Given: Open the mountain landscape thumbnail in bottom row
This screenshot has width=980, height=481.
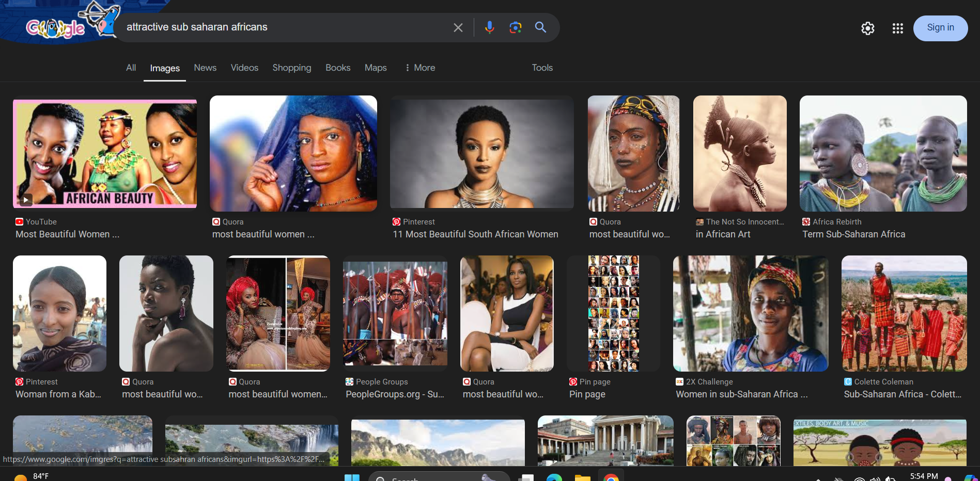Looking at the screenshot, I should point(438,442).
